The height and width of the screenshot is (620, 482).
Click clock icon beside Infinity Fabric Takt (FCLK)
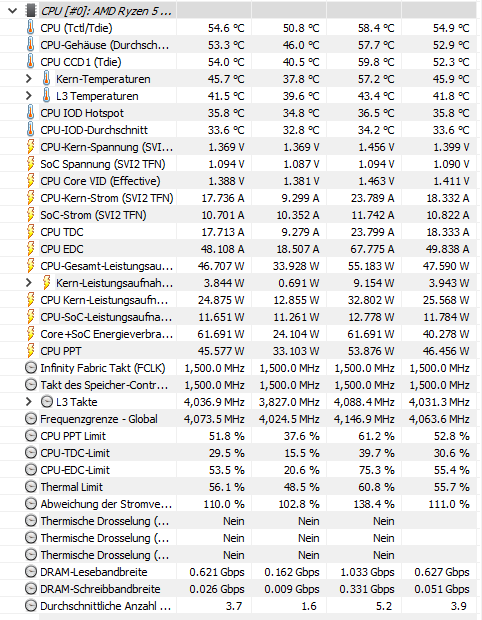(30, 368)
